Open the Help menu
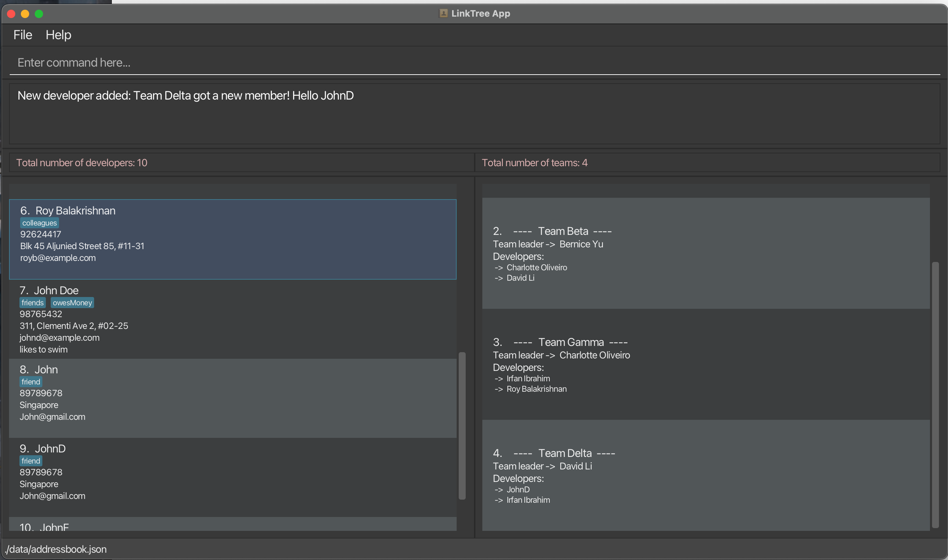The width and height of the screenshot is (948, 560). (x=58, y=35)
